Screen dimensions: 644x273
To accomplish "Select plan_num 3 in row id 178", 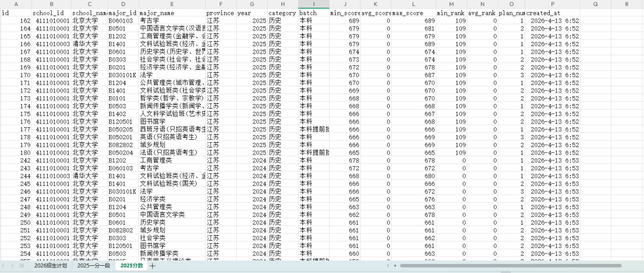I will coord(512,137).
